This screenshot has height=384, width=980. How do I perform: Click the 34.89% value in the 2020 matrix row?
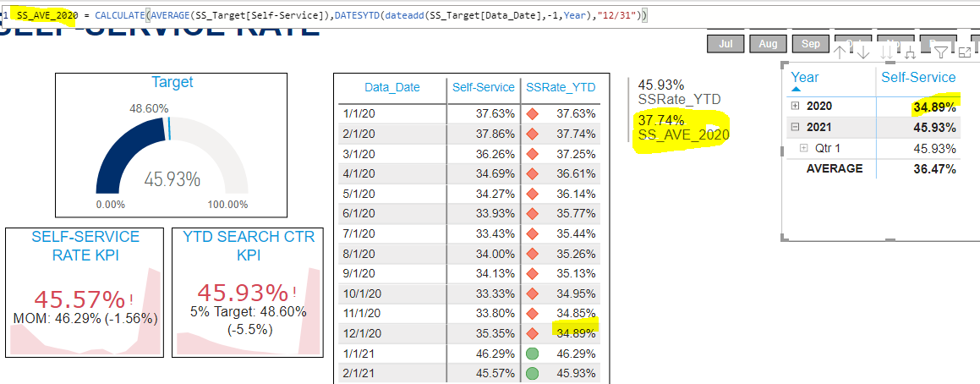933,107
